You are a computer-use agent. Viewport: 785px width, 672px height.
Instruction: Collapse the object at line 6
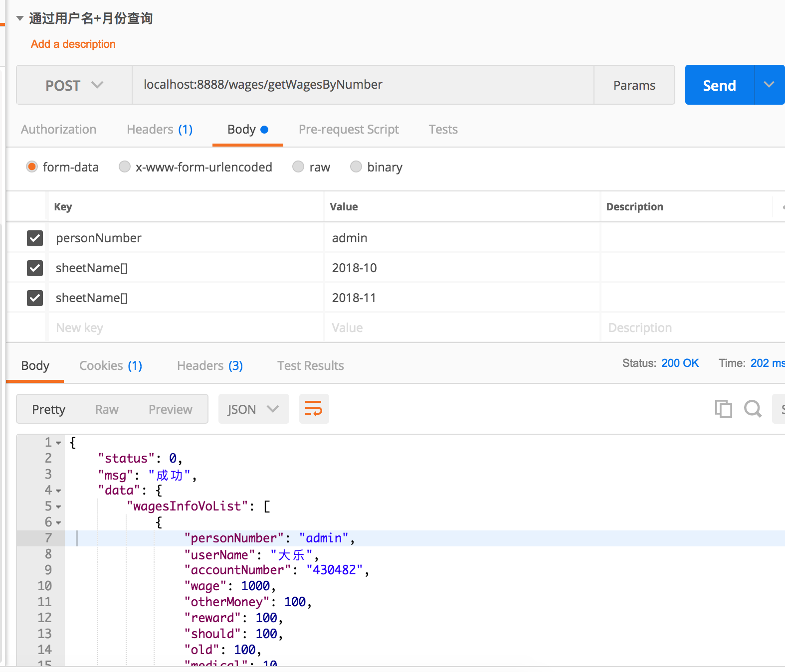pyautogui.click(x=58, y=522)
